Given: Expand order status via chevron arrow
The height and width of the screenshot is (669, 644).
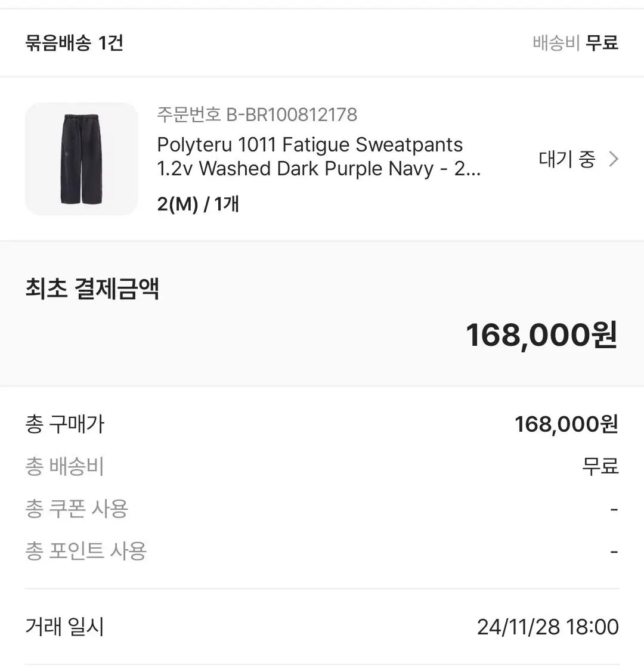Looking at the screenshot, I should (613, 159).
